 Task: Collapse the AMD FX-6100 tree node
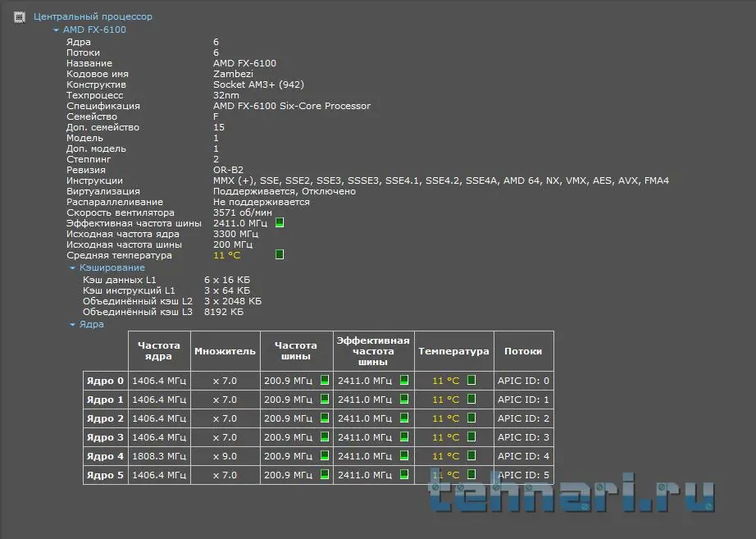click(56, 30)
